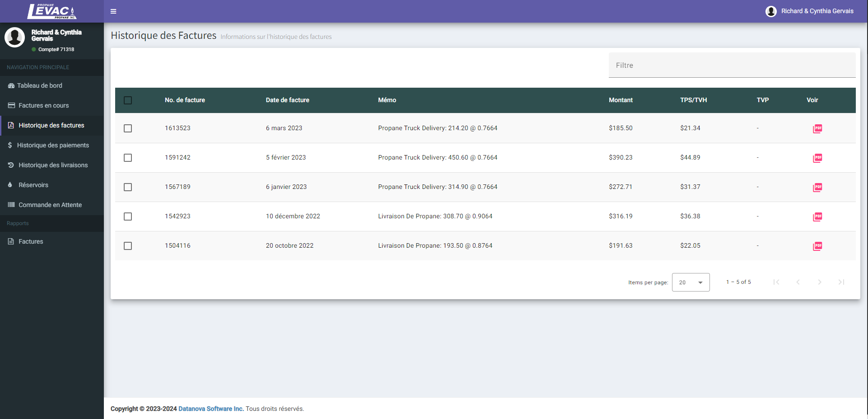Click Richard & Cynthia Gervais top-right name
Screen dimensions: 868x419
[817, 11]
